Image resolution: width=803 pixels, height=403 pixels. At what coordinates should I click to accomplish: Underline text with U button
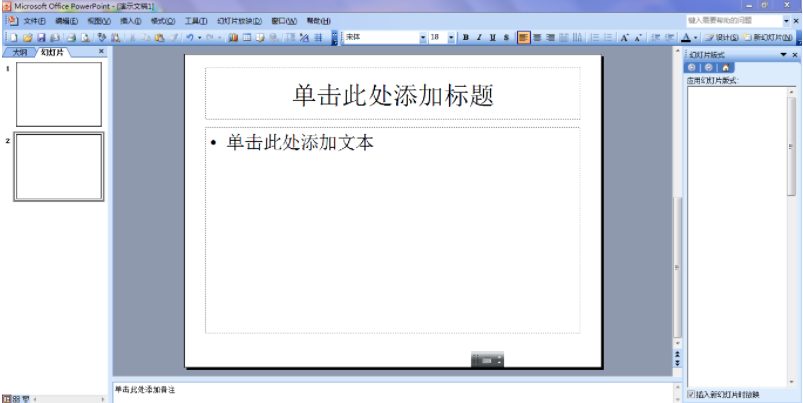pos(493,37)
